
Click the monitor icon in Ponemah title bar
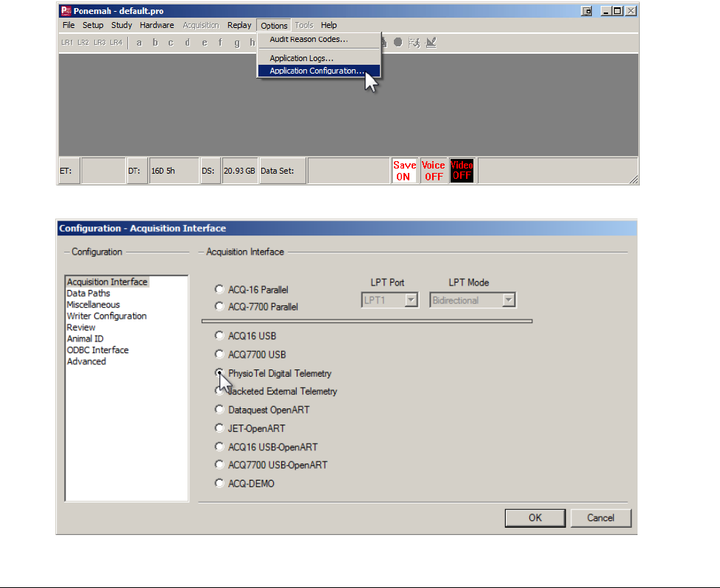pos(586,11)
